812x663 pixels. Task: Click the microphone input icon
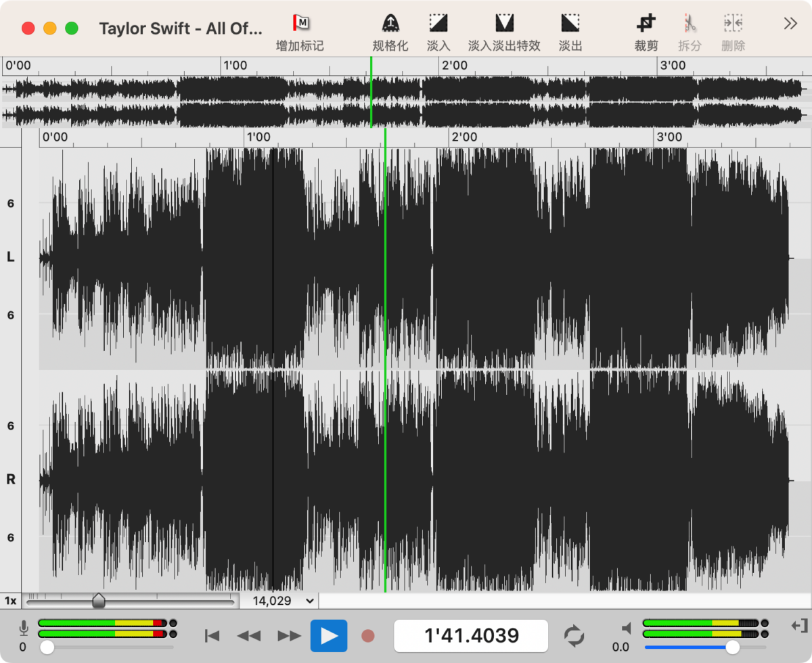click(24, 628)
